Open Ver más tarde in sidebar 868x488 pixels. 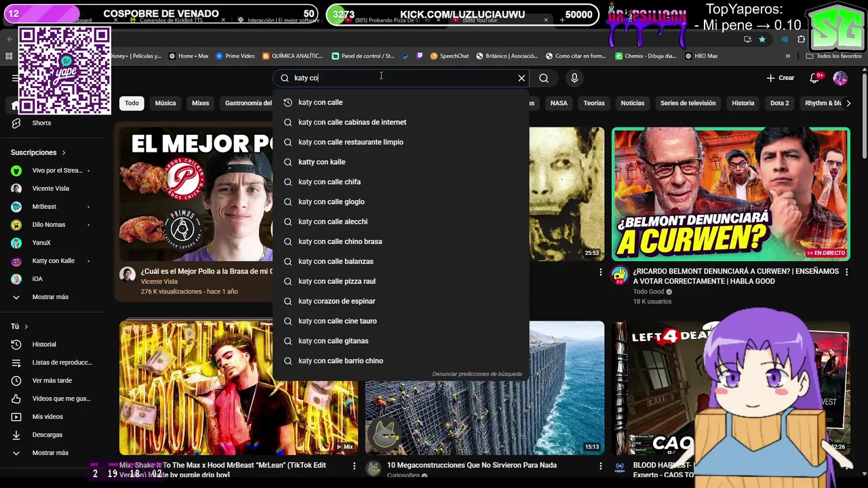click(52, 380)
